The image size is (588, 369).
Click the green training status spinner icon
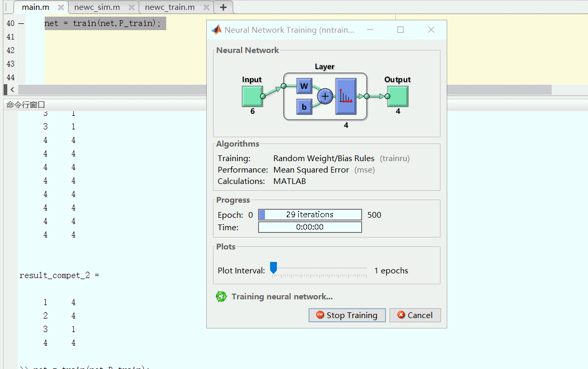[x=221, y=297]
